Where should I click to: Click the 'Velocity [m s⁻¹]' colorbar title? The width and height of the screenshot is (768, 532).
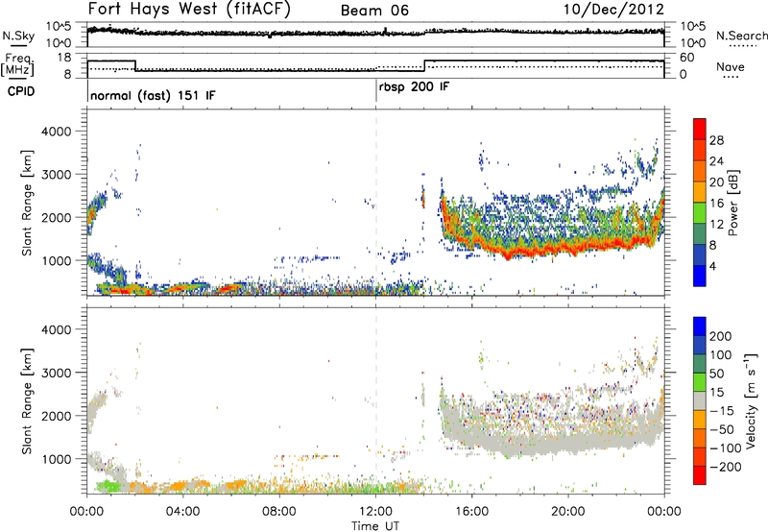751,400
